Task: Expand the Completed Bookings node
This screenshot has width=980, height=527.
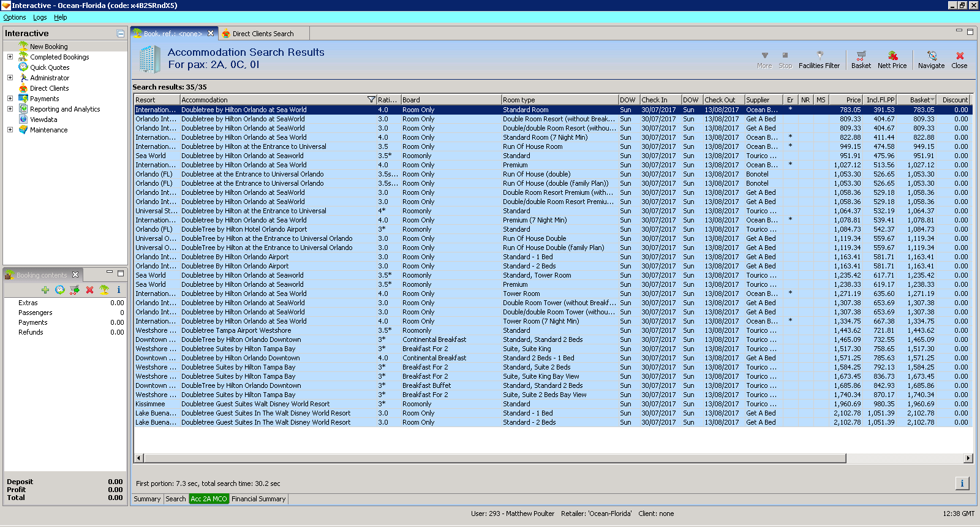Action: tap(10, 57)
